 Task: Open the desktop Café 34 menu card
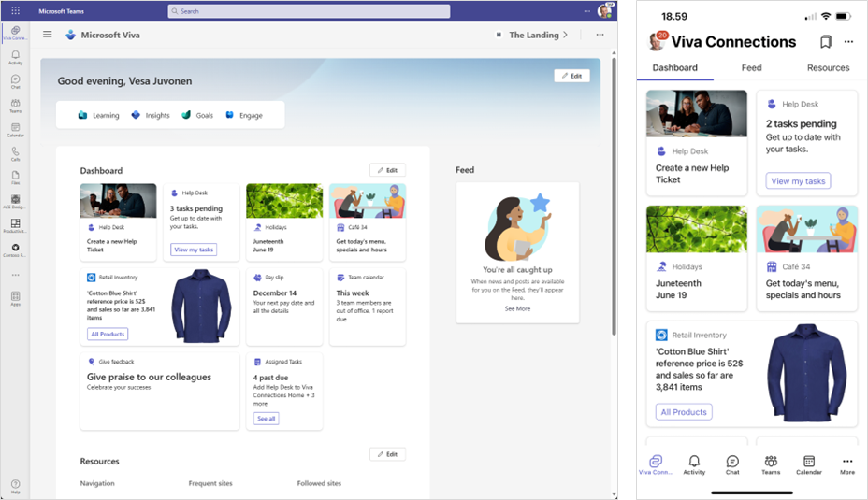click(x=368, y=222)
